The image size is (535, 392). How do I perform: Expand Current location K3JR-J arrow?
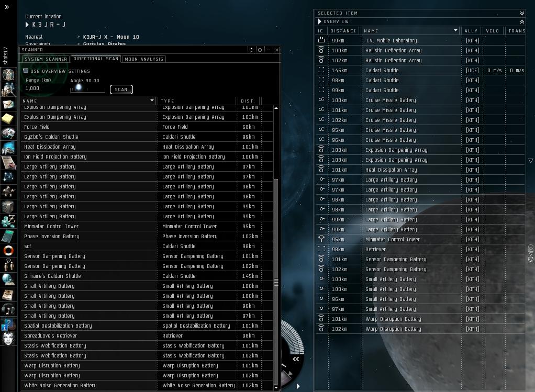pyautogui.click(x=27, y=25)
